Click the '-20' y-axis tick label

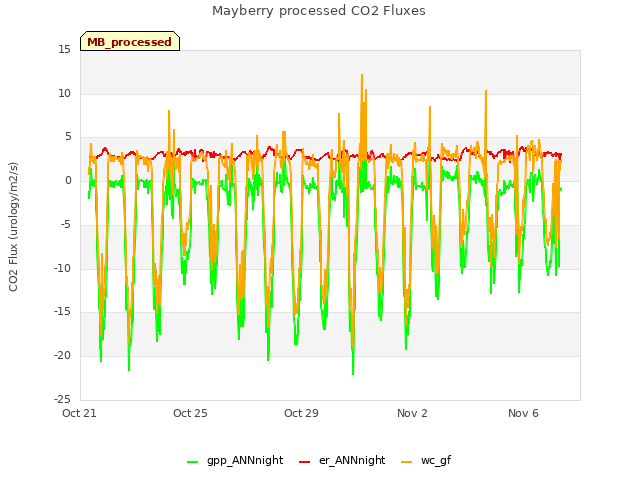(x=62, y=356)
